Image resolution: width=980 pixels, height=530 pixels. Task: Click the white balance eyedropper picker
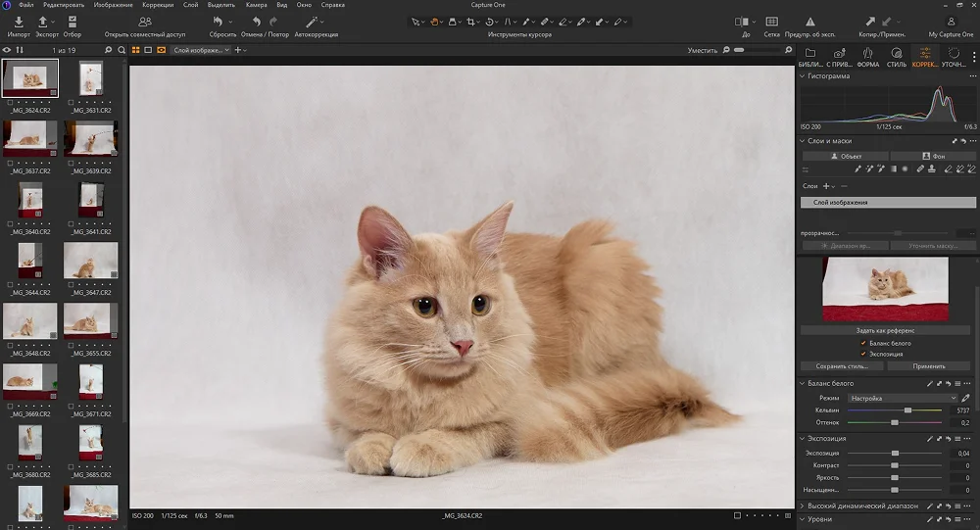965,399
